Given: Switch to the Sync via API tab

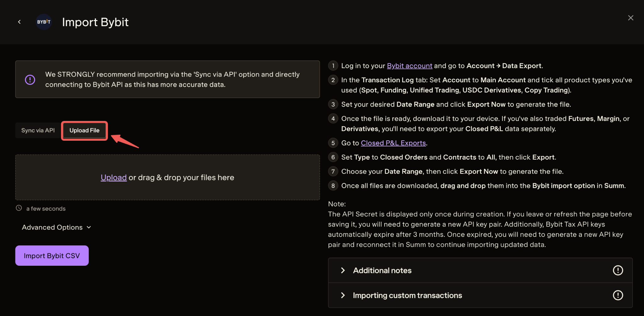Looking at the screenshot, I should (38, 130).
